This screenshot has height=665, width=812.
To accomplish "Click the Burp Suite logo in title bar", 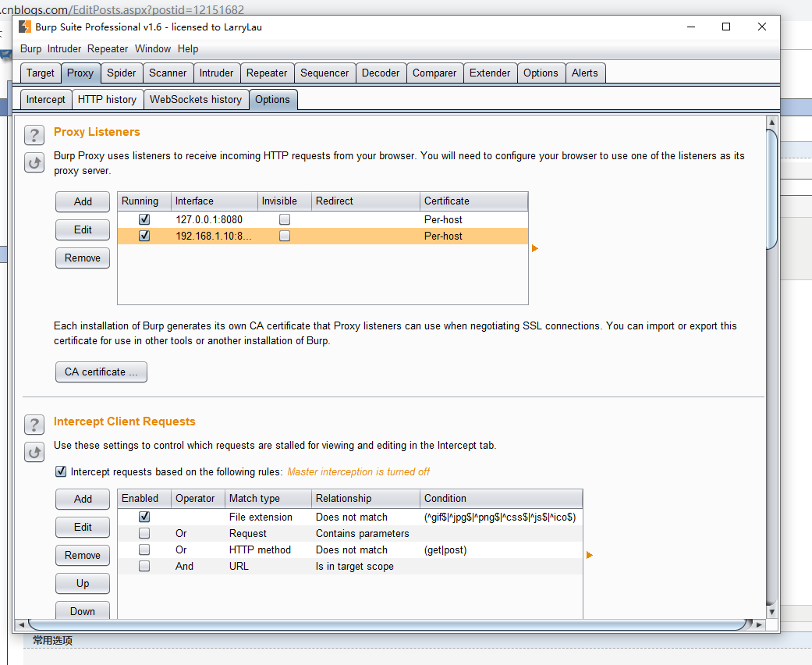I will (x=25, y=27).
